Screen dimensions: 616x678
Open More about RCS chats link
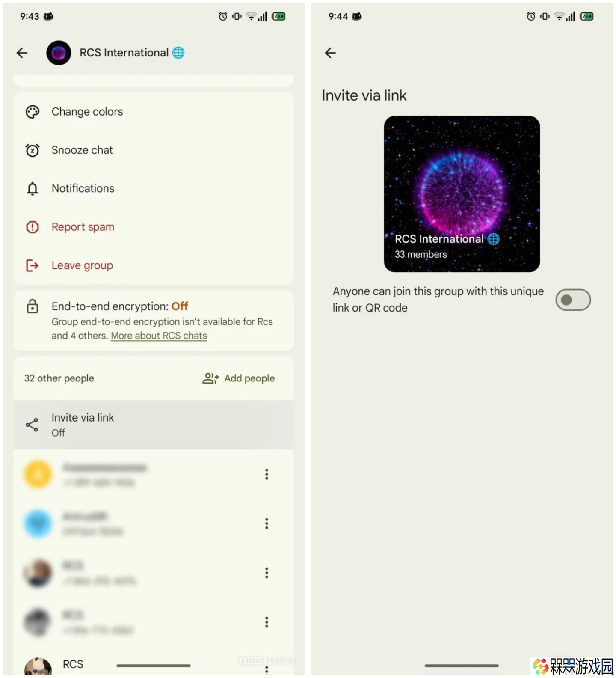point(159,336)
